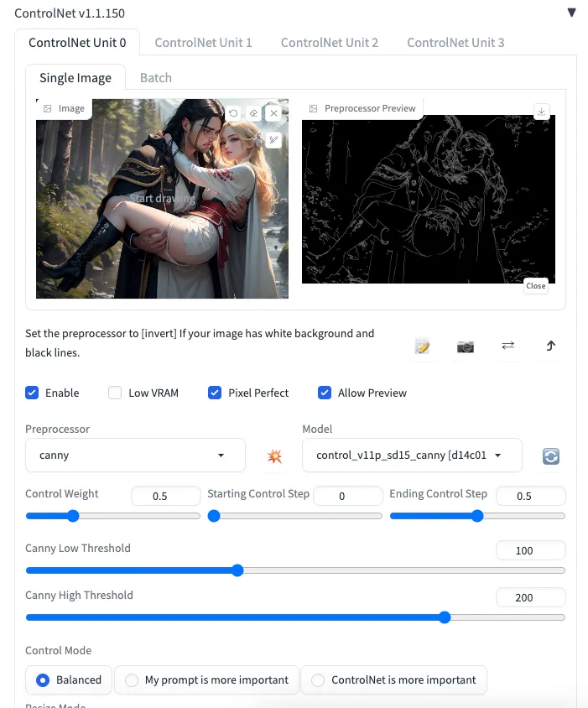Enable the Low VRAM checkbox
Viewport: 588px width, 708px height.
115,393
